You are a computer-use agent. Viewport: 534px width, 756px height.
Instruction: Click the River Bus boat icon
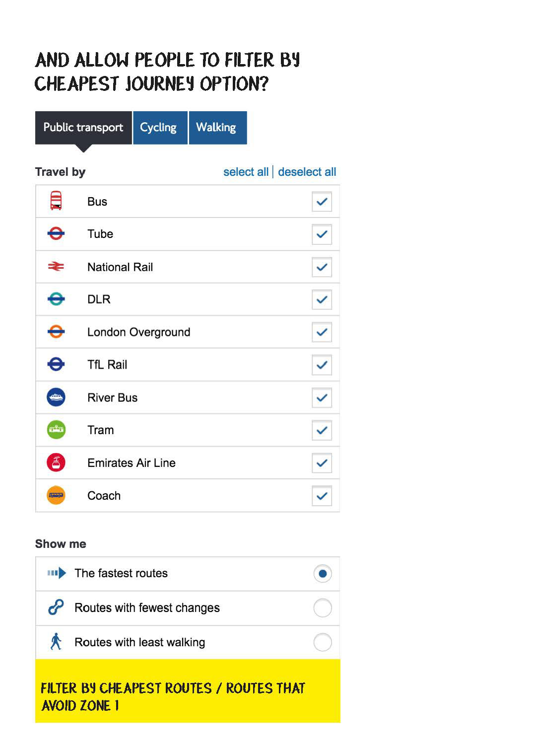(x=56, y=397)
